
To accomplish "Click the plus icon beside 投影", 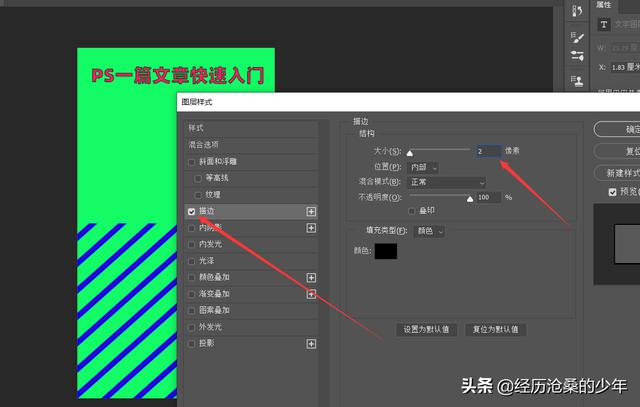I will click(311, 344).
